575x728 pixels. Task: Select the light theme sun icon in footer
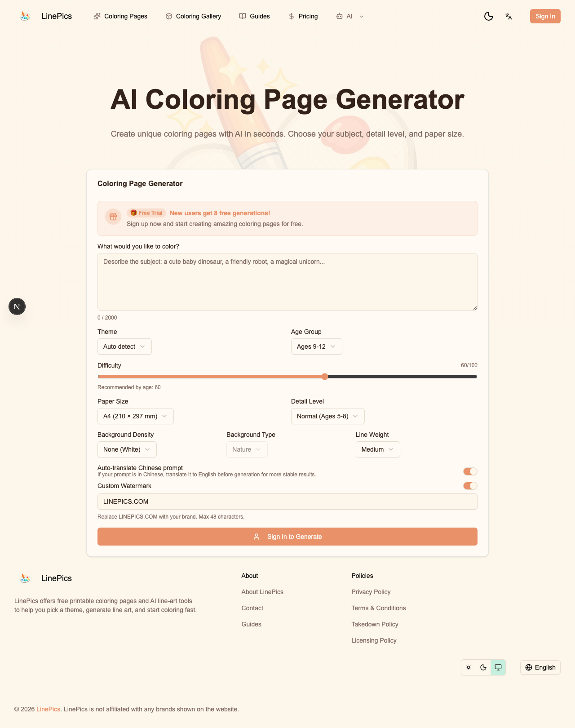coord(469,667)
